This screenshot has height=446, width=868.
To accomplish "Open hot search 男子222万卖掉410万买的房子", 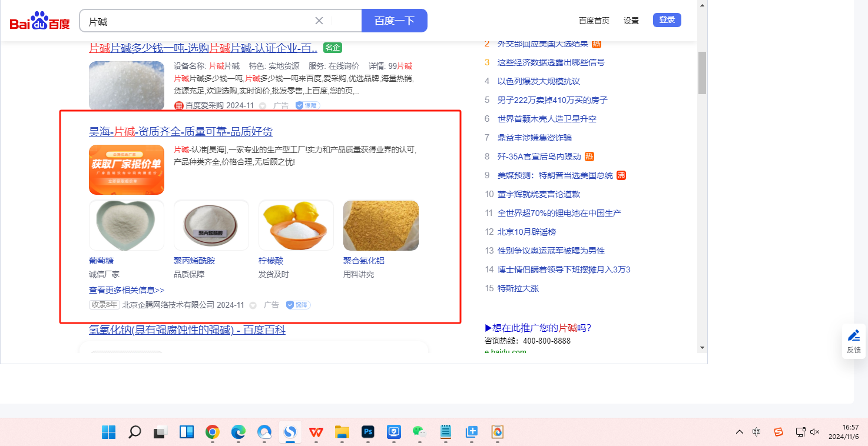I will click(x=552, y=100).
